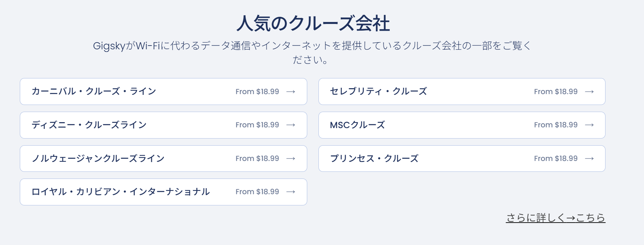Click the arrow icon on セレブリティ・クルーズ card
Screen dimensions: 644x245
click(x=590, y=92)
